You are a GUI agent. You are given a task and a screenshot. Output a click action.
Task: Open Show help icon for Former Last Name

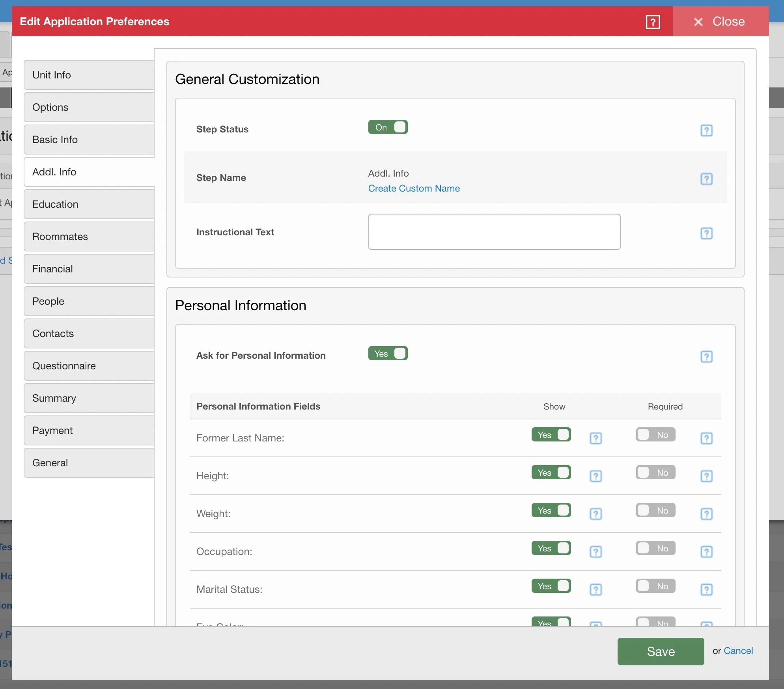pyautogui.click(x=595, y=438)
